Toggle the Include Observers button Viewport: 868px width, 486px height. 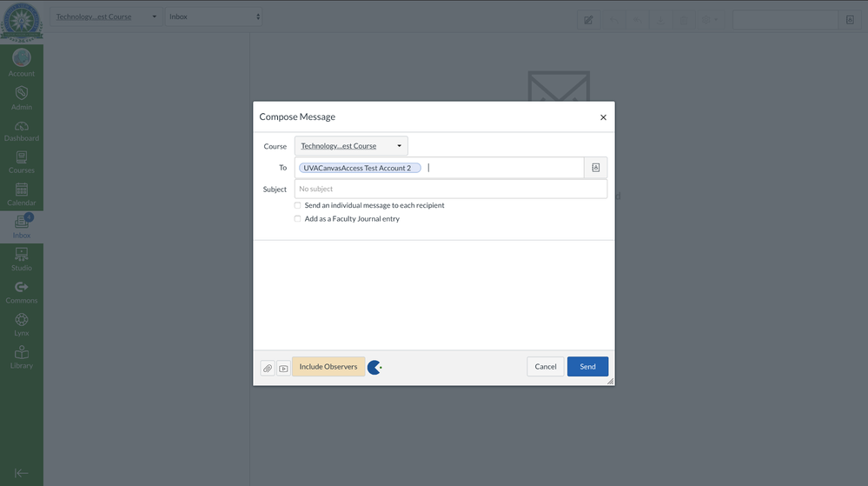click(x=328, y=367)
